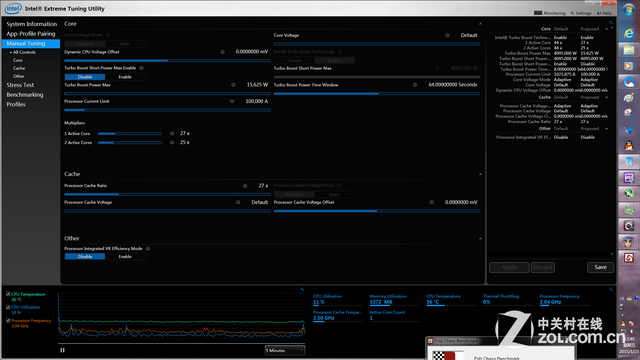Click the info icon by 1 Active Core multiplier
The height and width of the screenshot is (360, 640).
tap(172, 133)
